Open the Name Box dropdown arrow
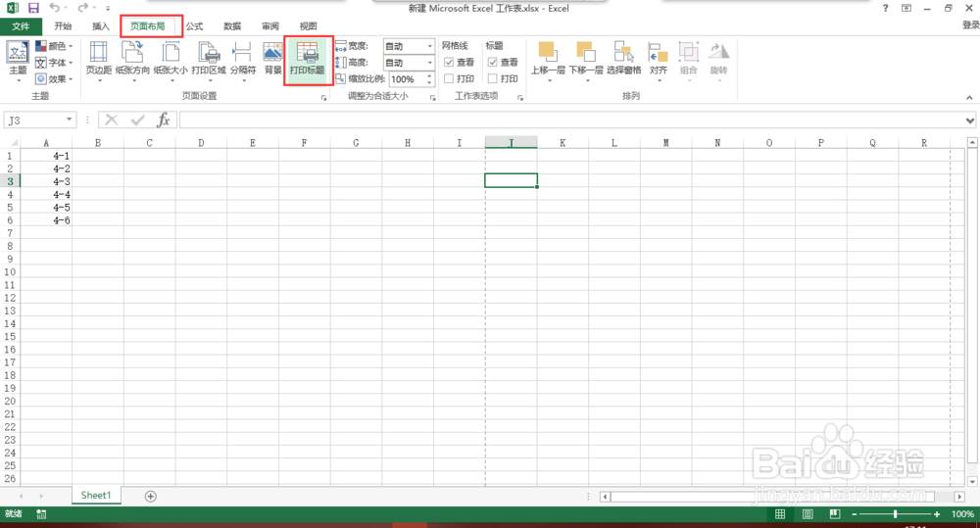The height and width of the screenshot is (528, 980). 69,120
